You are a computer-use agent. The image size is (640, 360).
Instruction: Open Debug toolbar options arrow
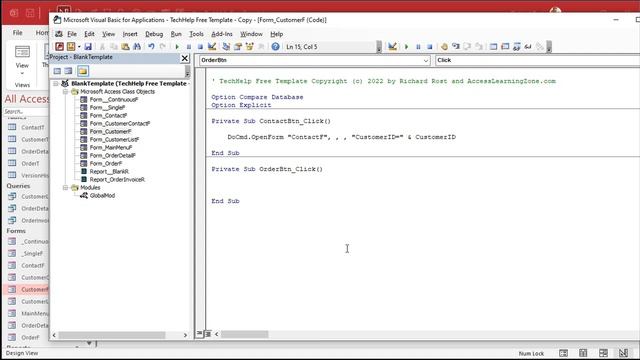(549, 47)
